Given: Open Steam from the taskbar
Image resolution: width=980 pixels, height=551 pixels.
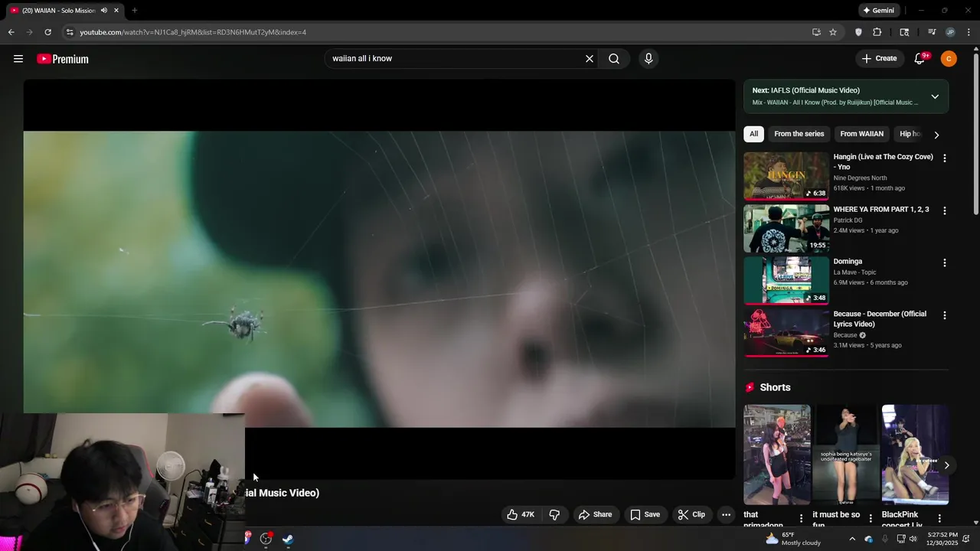Looking at the screenshot, I should coord(288,539).
